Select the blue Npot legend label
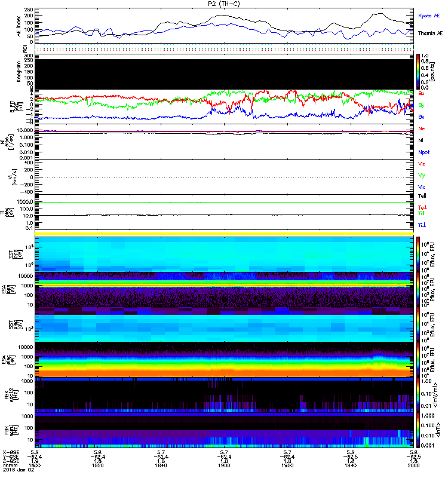This screenshot has width=448, height=478. [424, 152]
